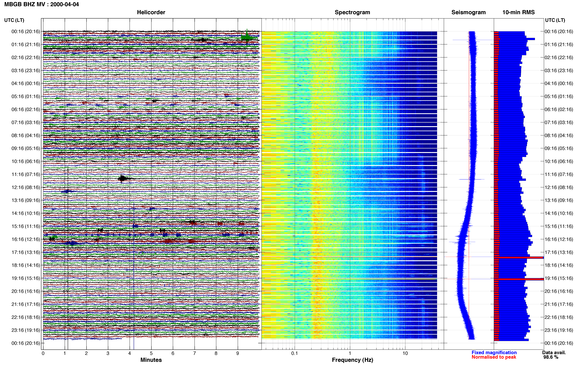
Task: Click Helicorder time label '13:16 (09:16)'
Action: click(x=26, y=200)
